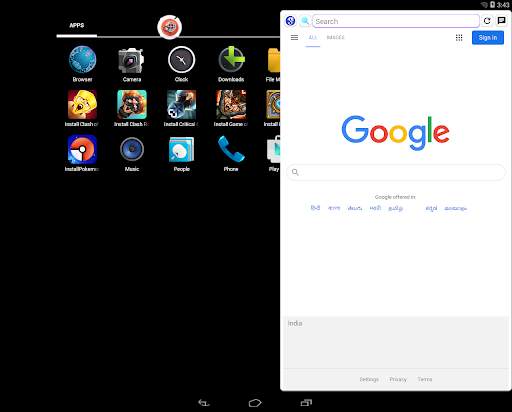Focus the browser Search address field
Screen dimensions: 512x412
click(396, 21)
